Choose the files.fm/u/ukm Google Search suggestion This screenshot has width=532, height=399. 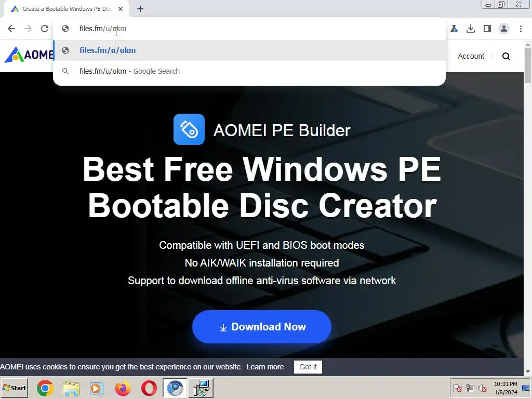tap(249, 71)
